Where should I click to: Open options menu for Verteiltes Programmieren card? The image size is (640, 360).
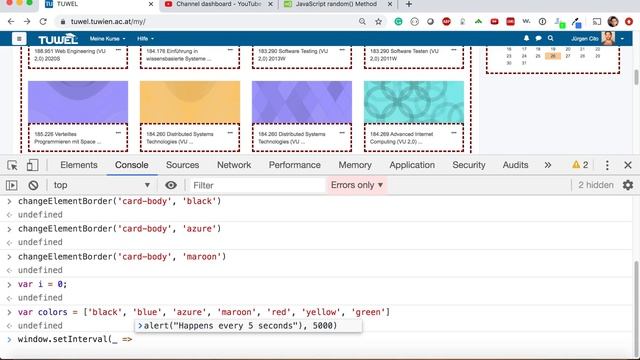(x=118, y=133)
